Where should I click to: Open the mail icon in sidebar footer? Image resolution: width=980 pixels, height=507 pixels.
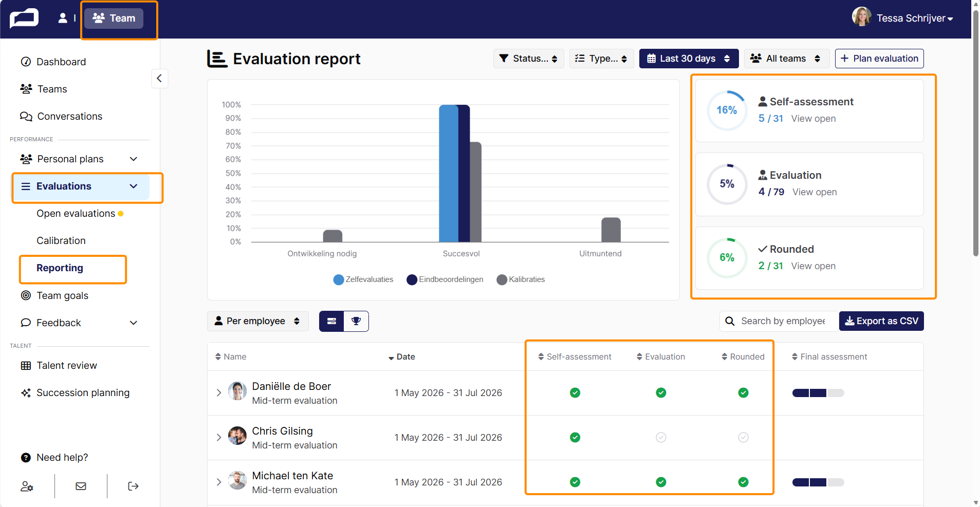[81, 486]
